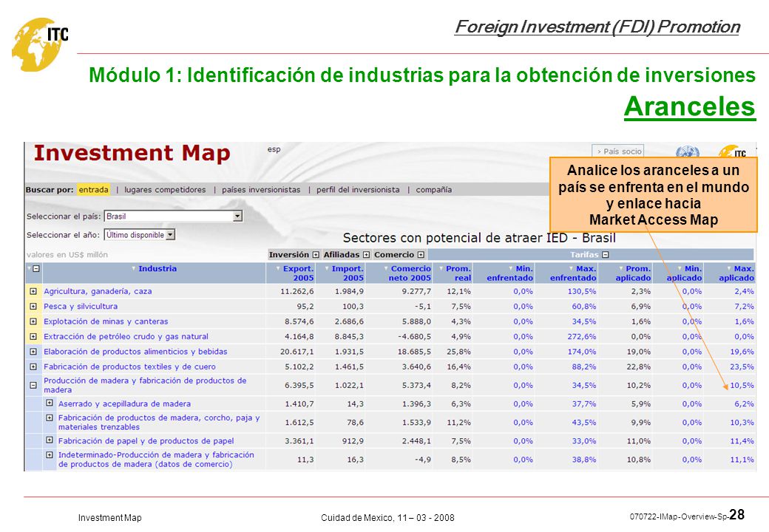Collapse the Producción de madera row
The width and height of the screenshot is (769, 532).
pyautogui.click(x=33, y=386)
